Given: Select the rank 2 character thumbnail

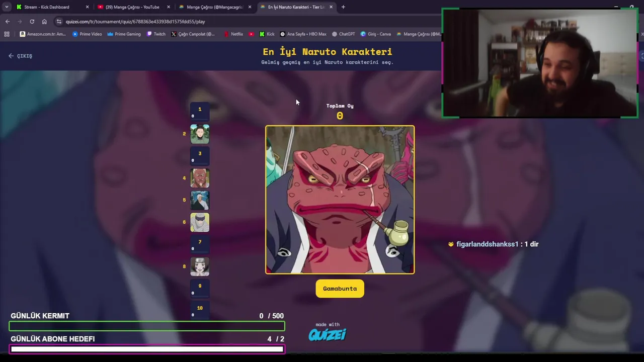Looking at the screenshot, I should pyautogui.click(x=200, y=134).
